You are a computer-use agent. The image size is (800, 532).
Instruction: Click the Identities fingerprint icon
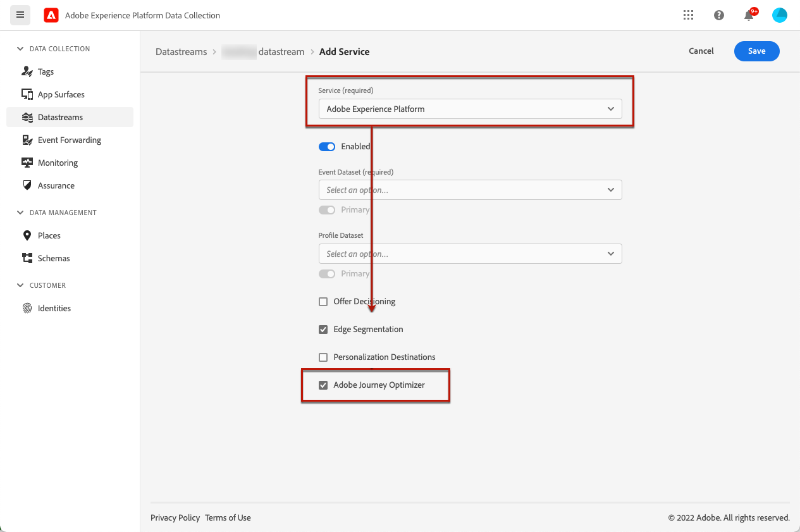click(27, 309)
